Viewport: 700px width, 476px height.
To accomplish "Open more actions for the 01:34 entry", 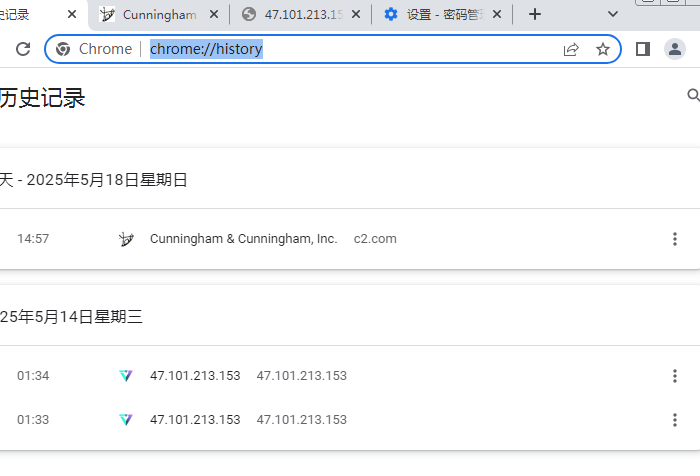I will pyautogui.click(x=675, y=376).
